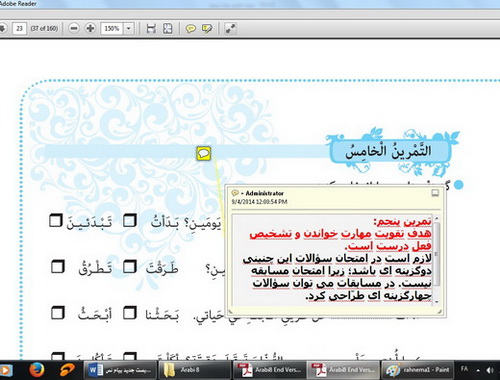The width and height of the screenshot is (500, 380).
Task: Switch to first Arabi8 End Vers PDF window
Action: click(x=269, y=370)
